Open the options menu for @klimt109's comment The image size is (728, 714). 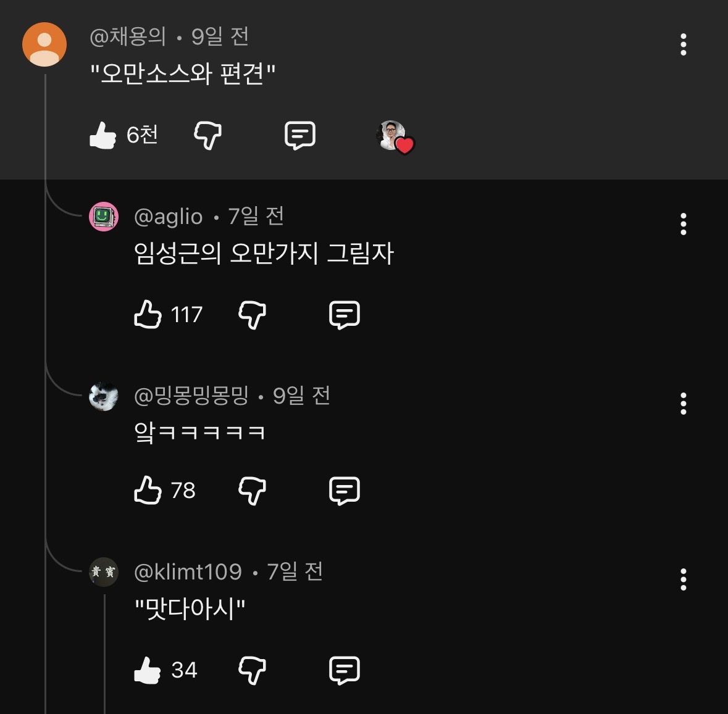pos(683,579)
